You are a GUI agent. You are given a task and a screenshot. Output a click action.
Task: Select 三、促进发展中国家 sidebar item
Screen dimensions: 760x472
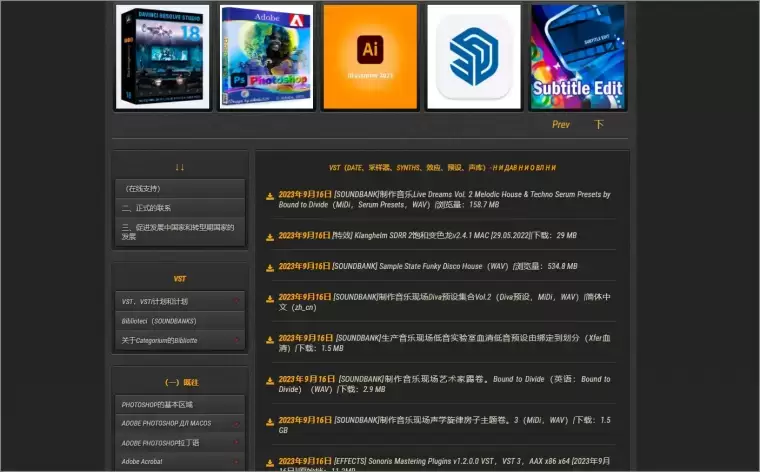click(x=180, y=232)
